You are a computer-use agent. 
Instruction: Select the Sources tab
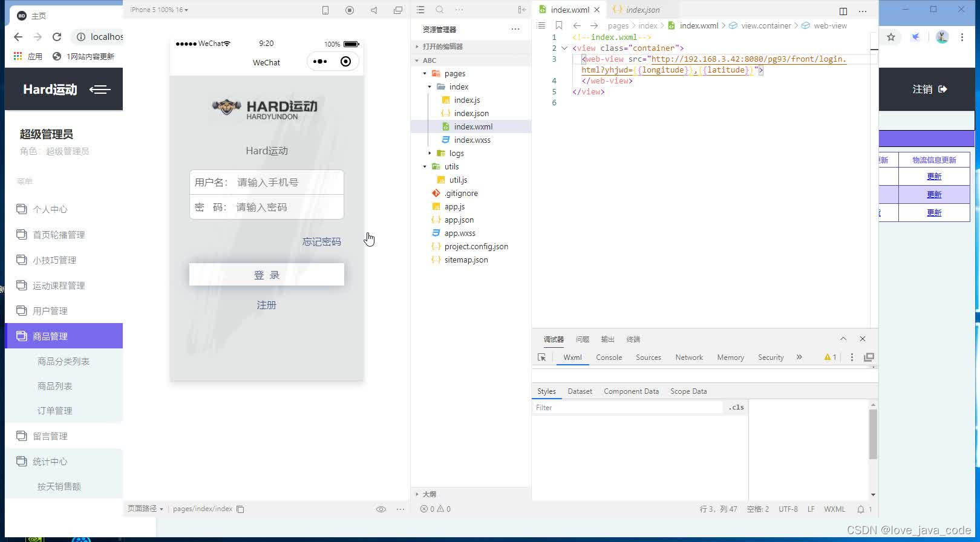(648, 358)
